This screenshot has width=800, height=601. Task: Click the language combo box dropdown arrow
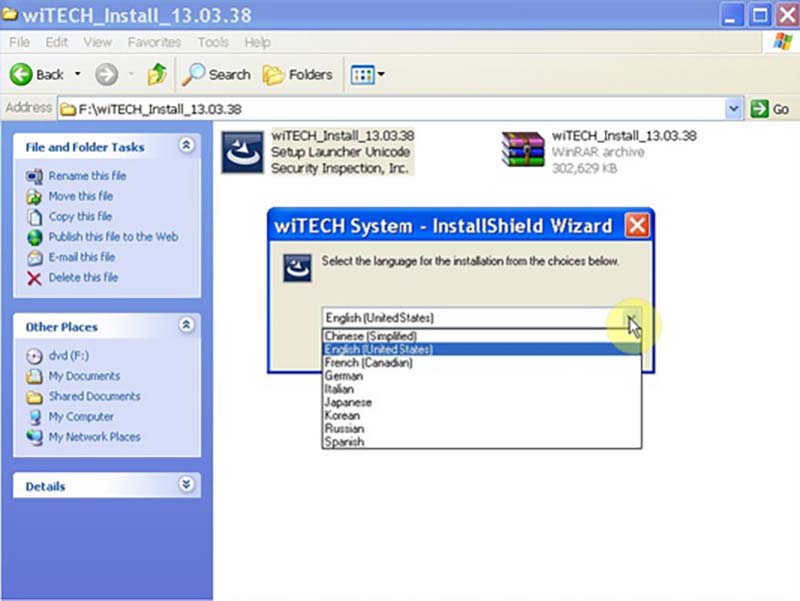[632, 318]
